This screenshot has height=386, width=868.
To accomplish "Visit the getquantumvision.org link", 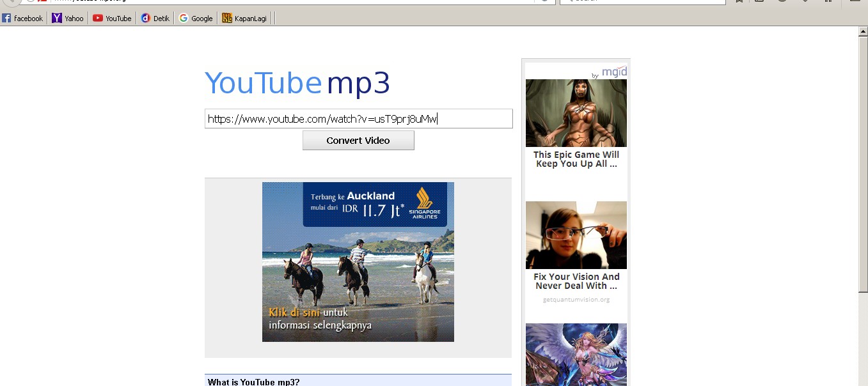I will [576, 299].
